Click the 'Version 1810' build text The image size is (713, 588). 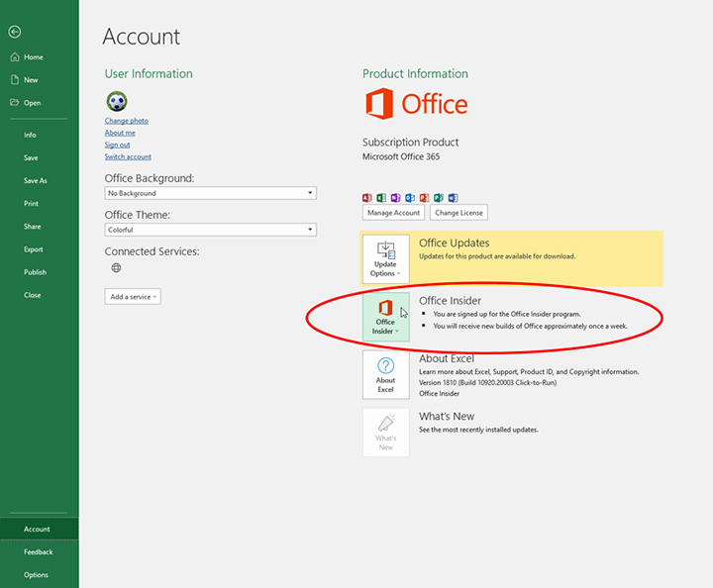487,383
